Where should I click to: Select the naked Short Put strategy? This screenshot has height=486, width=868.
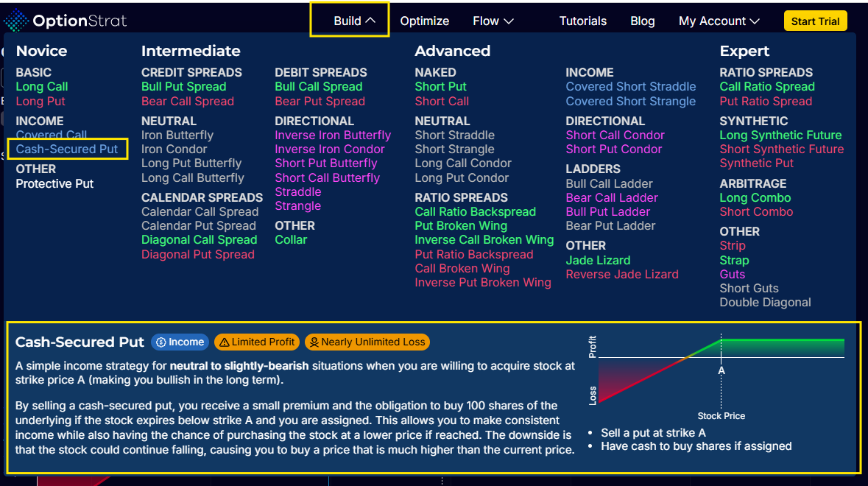(441, 86)
